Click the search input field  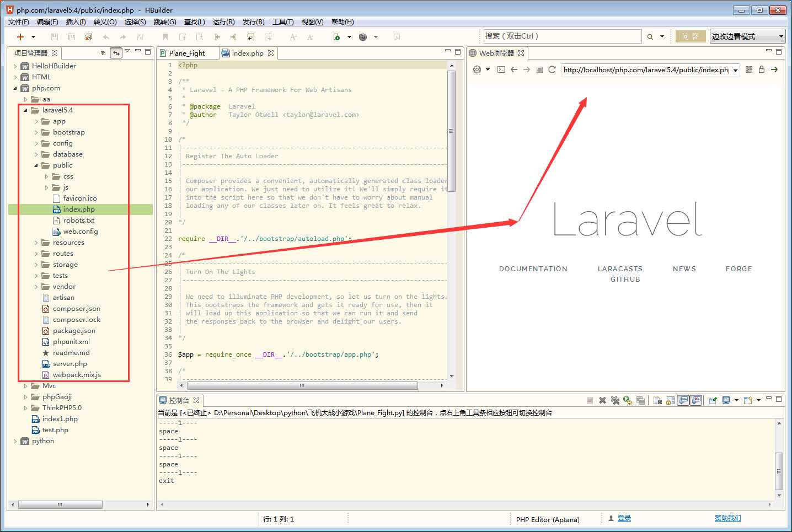563,36
